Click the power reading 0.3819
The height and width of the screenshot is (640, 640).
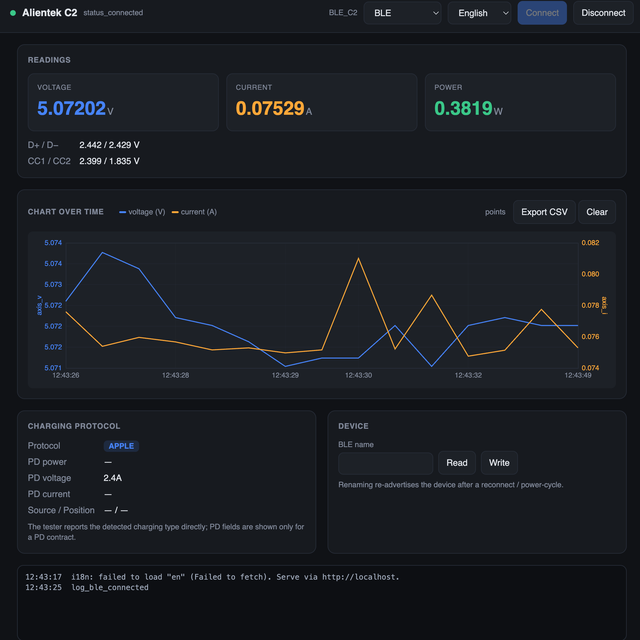463,109
